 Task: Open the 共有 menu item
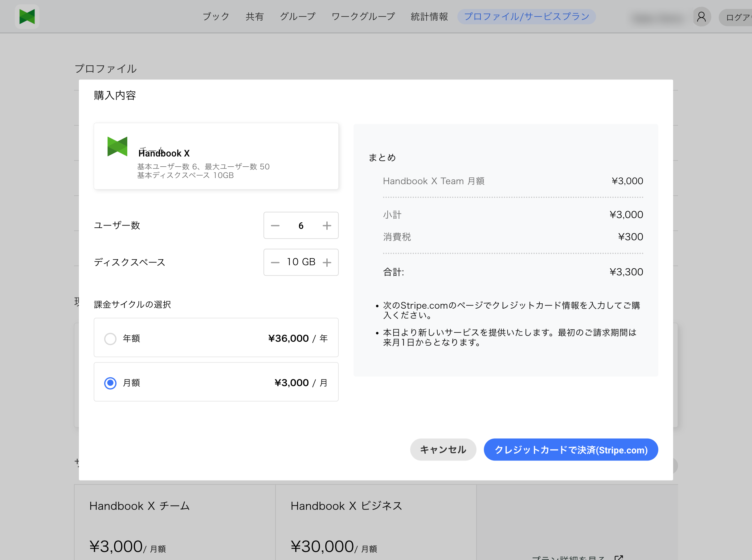[x=254, y=17]
